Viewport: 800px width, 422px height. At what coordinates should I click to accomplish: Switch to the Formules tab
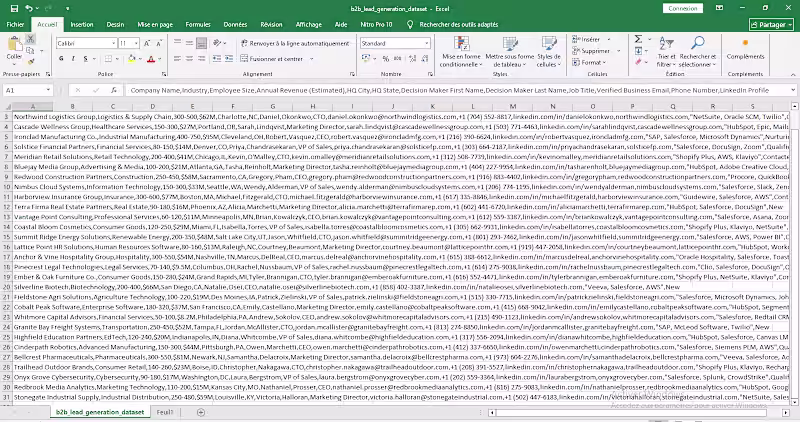198,24
